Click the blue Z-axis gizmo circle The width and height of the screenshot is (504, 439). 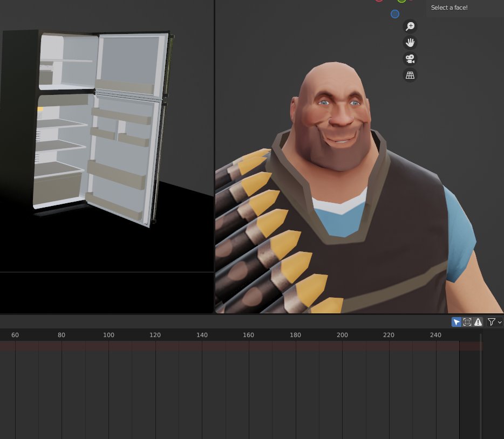click(x=394, y=14)
